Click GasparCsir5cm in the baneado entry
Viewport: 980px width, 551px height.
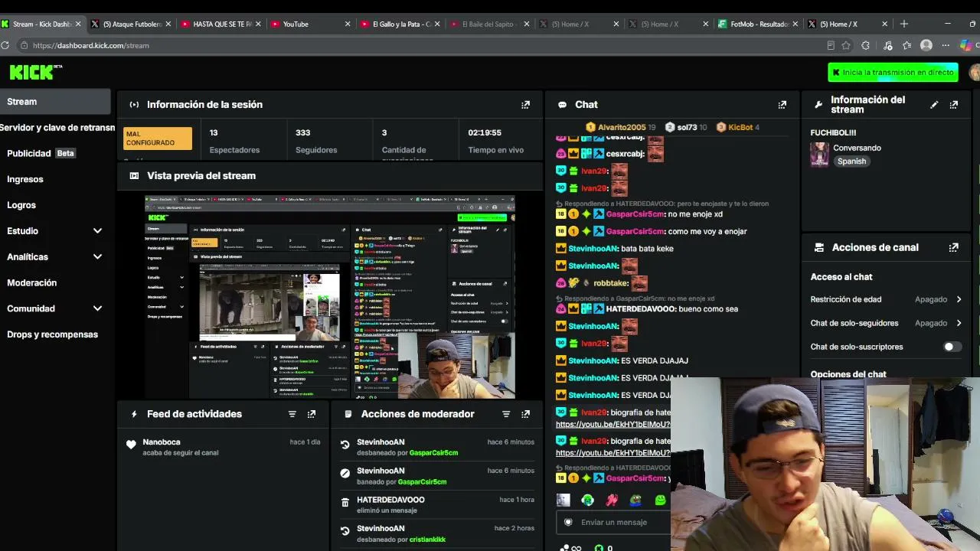(x=422, y=481)
